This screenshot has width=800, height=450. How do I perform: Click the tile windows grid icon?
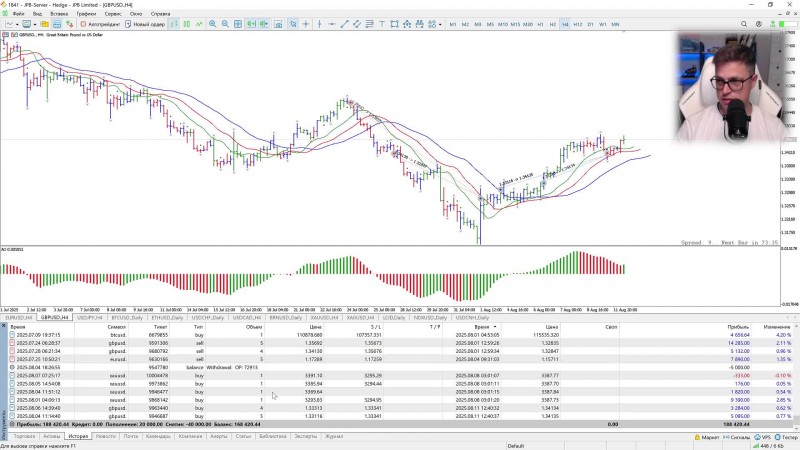(238, 24)
